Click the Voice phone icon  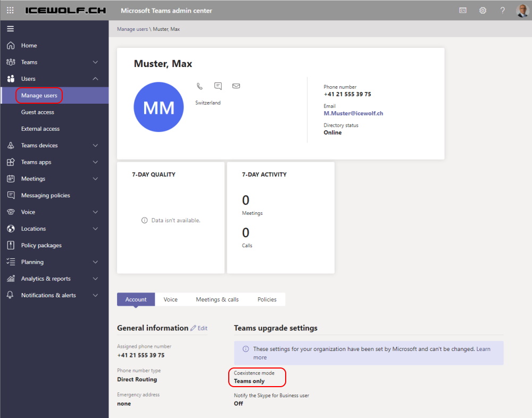click(11, 212)
